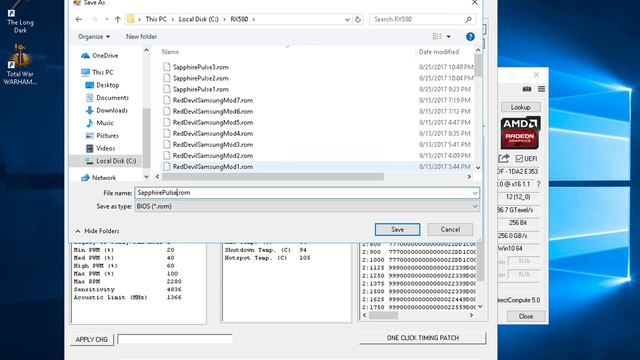Click APPLY CHG button

coord(91,339)
